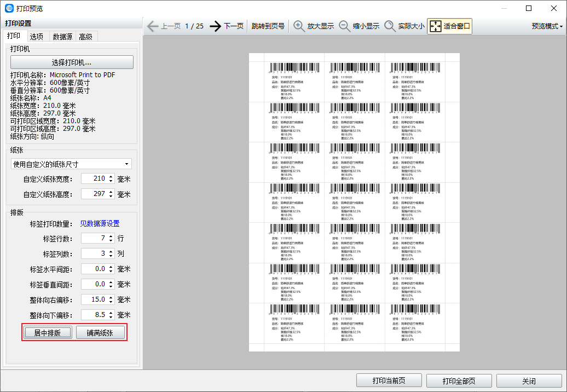
Task: Click the zoom-out magnifier icon
Action: click(344, 26)
